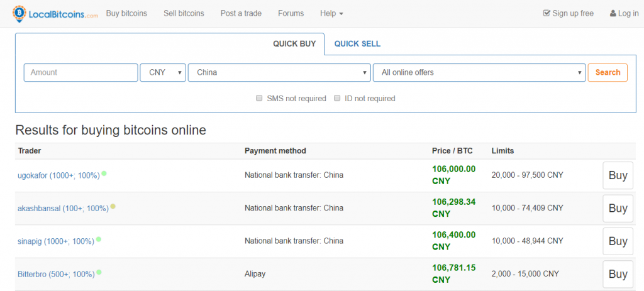The width and height of the screenshot is (644, 291).
Task: Click sinapig's National bank transfer: China text
Action: (x=294, y=241)
